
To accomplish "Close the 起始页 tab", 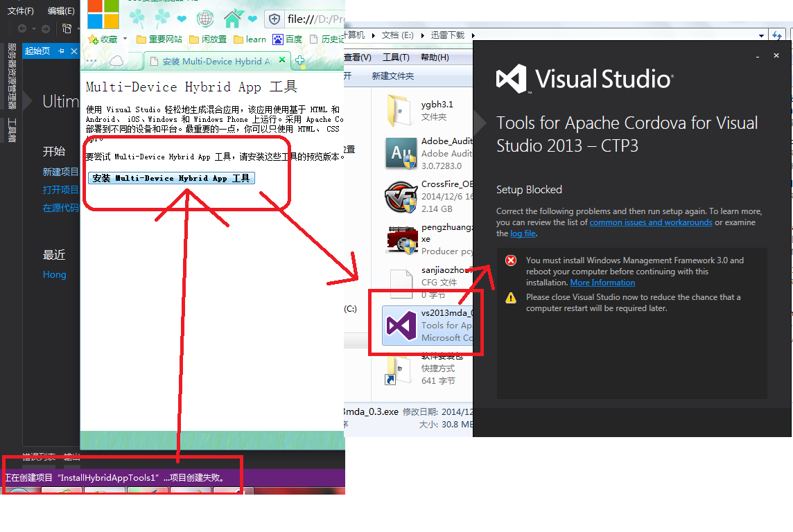I will point(74,51).
